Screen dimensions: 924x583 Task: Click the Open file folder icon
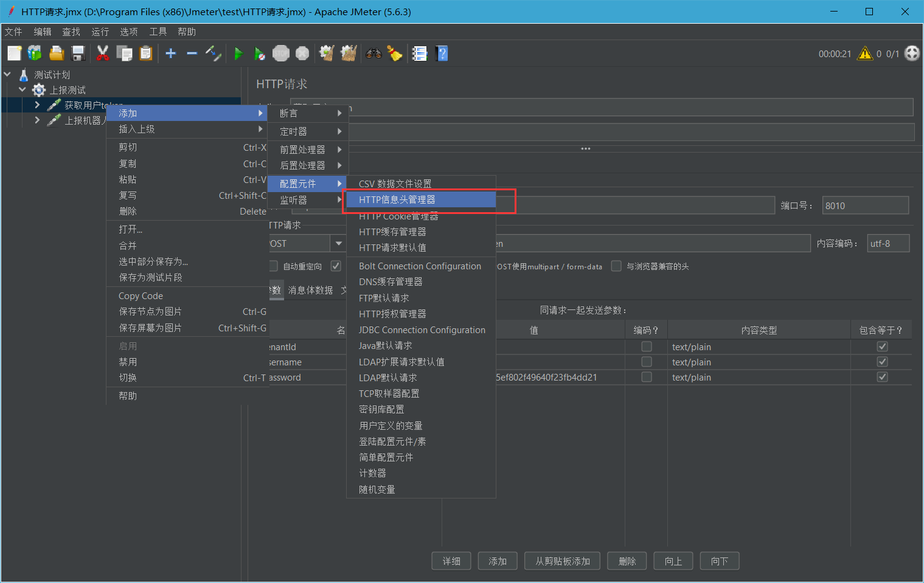click(57, 53)
